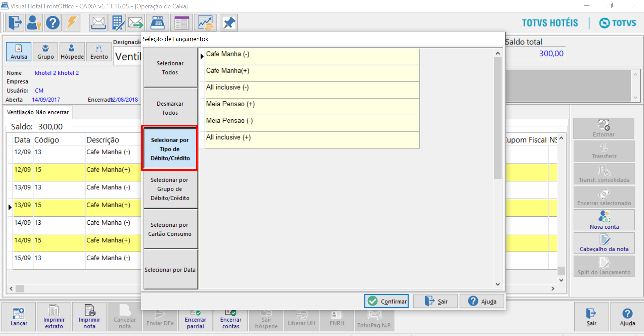This screenshot has height=336, width=644.
Task: Click the lightning bolt toolbar icon
Action: (72, 23)
